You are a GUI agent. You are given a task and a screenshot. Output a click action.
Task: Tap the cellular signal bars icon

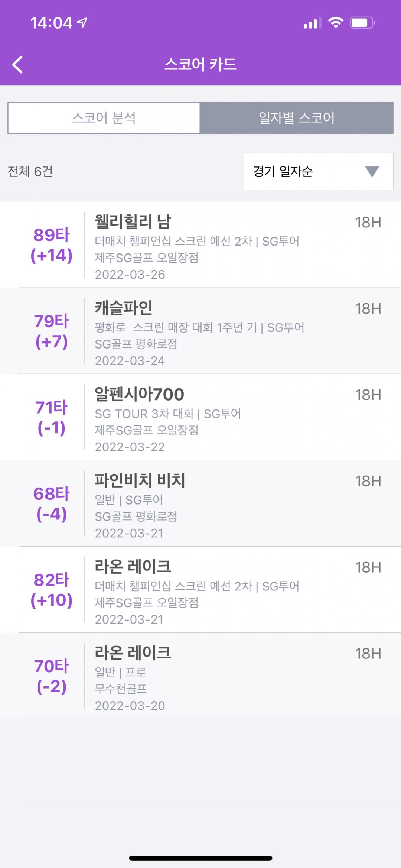pyautogui.click(x=312, y=23)
